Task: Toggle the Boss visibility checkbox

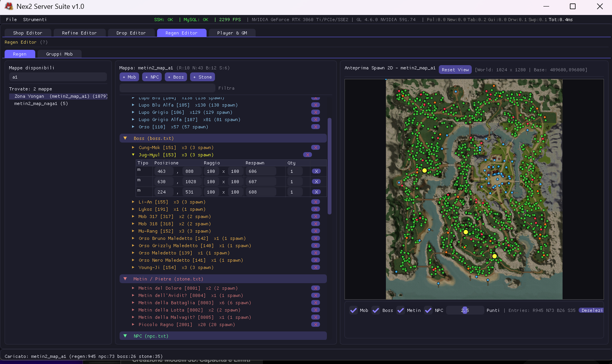Action: tap(376, 310)
